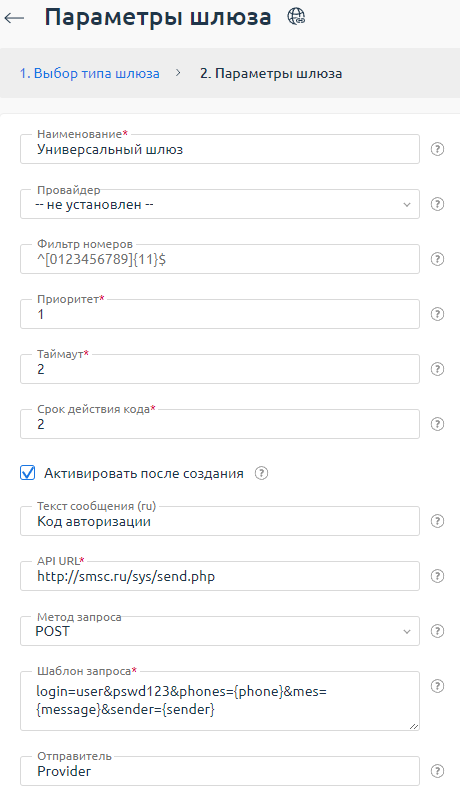Expand the Провайдер dropdown

(220, 204)
